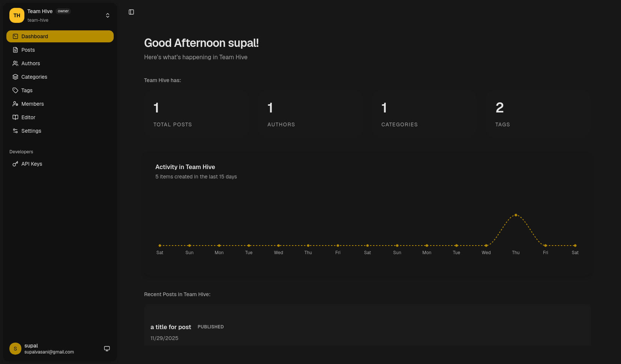Click the Authors people icon
Image resolution: width=621 pixels, height=364 pixels.
(15, 63)
